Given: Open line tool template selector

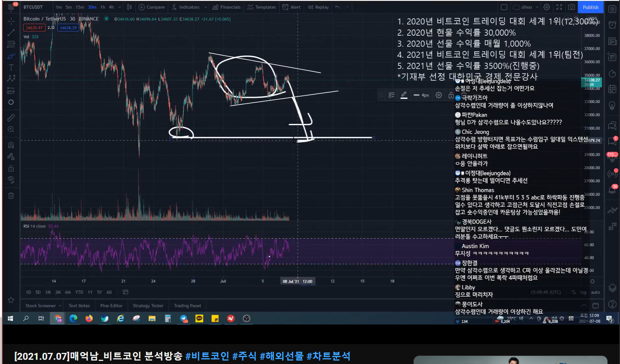Looking at the screenshot, I should [391, 95].
